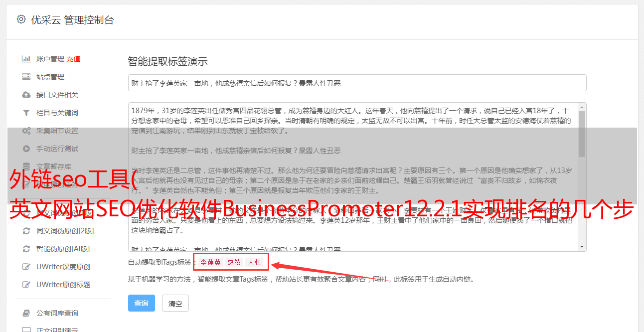
Task: Select the UWriter深度原创 edit icon
Action: [26, 267]
